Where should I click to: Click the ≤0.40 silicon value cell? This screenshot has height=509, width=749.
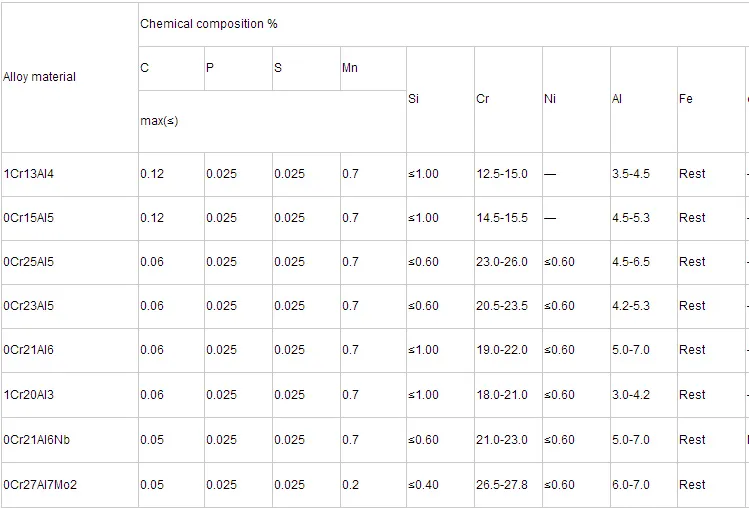[424, 485]
